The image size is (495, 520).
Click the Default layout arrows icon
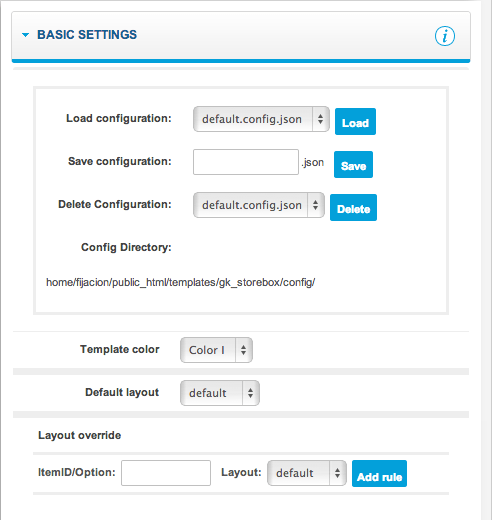coord(251,393)
